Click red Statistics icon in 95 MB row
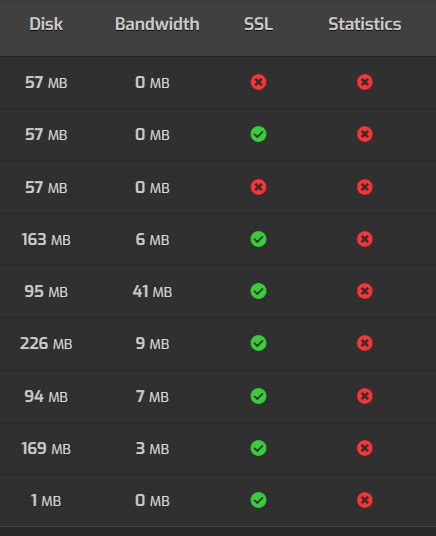This screenshot has width=436, height=536. click(365, 291)
